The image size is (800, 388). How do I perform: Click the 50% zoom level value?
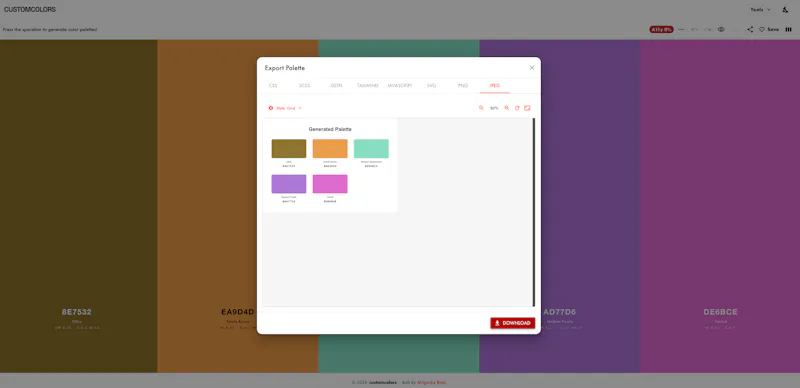click(494, 108)
